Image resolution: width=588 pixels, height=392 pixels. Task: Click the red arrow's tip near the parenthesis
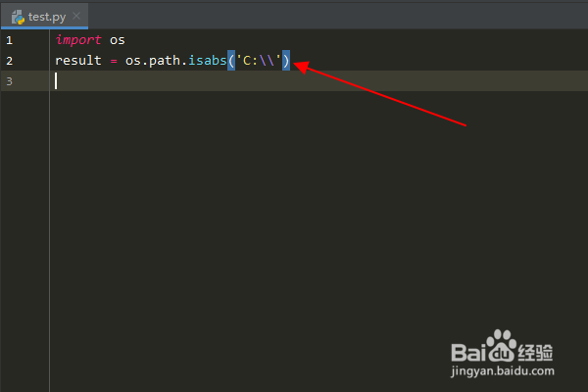point(296,65)
